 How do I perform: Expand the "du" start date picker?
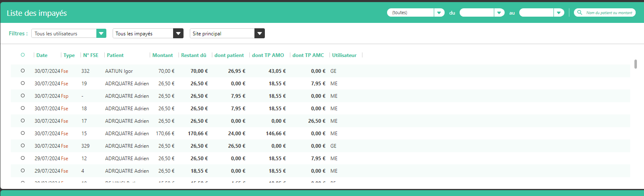pyautogui.click(x=499, y=13)
